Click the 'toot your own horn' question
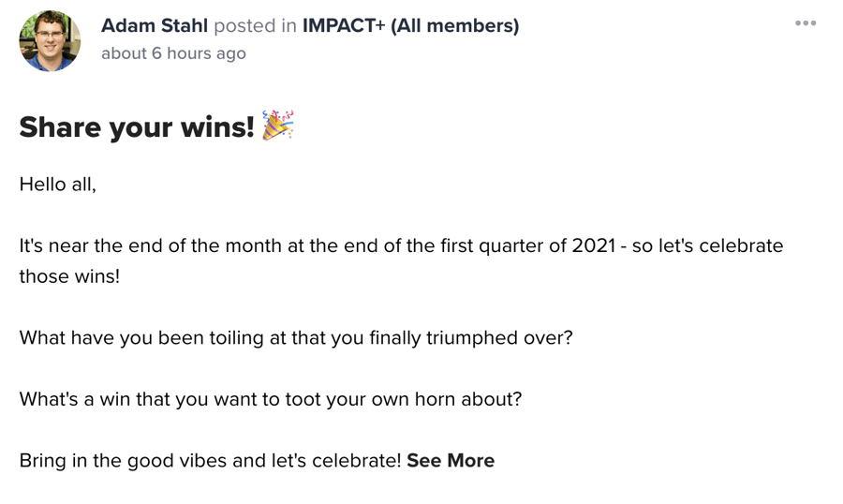The image size is (843, 504). point(271,398)
